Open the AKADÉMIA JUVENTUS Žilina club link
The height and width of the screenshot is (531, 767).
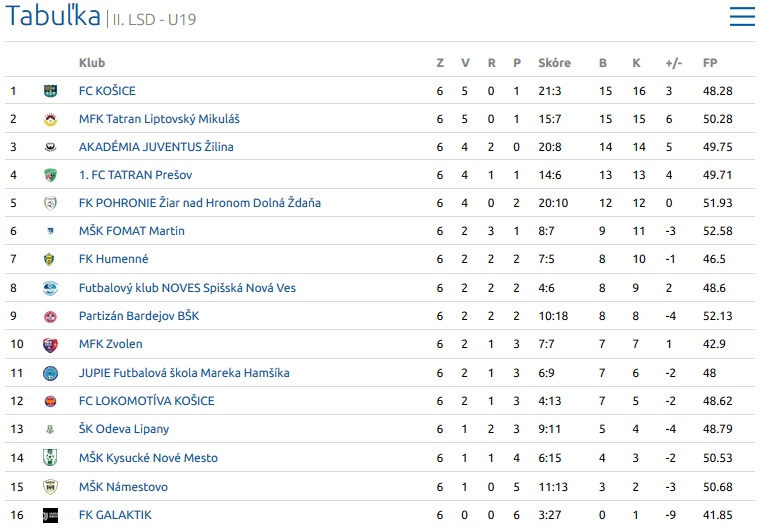tap(156, 147)
